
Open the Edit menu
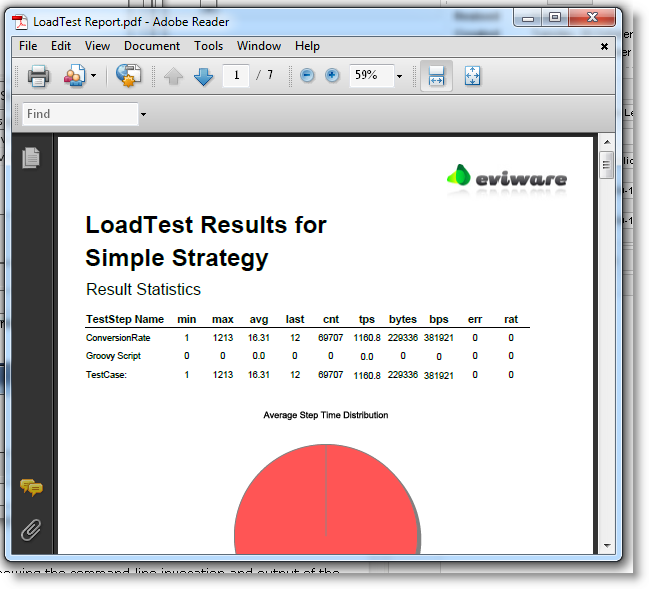[61, 46]
